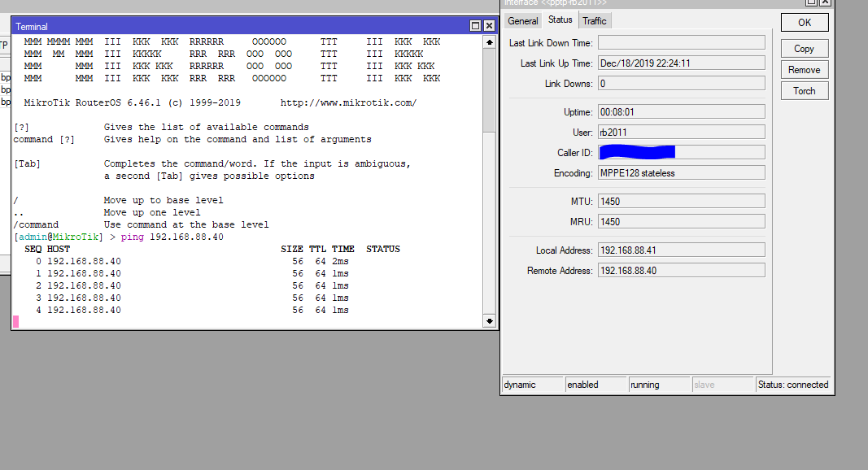Click the Remove button
The width and height of the screenshot is (868, 470).
tap(805, 70)
